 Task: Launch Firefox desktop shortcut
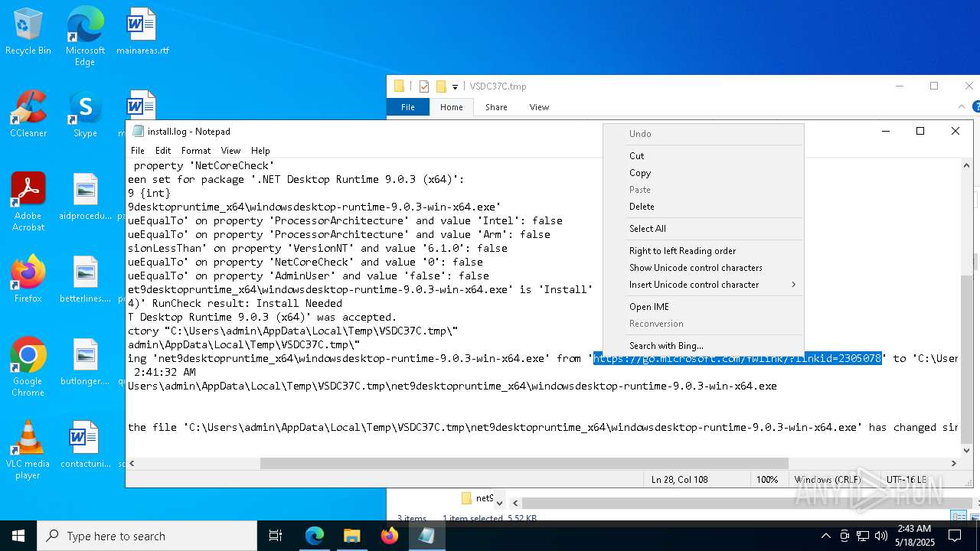pyautogui.click(x=28, y=279)
